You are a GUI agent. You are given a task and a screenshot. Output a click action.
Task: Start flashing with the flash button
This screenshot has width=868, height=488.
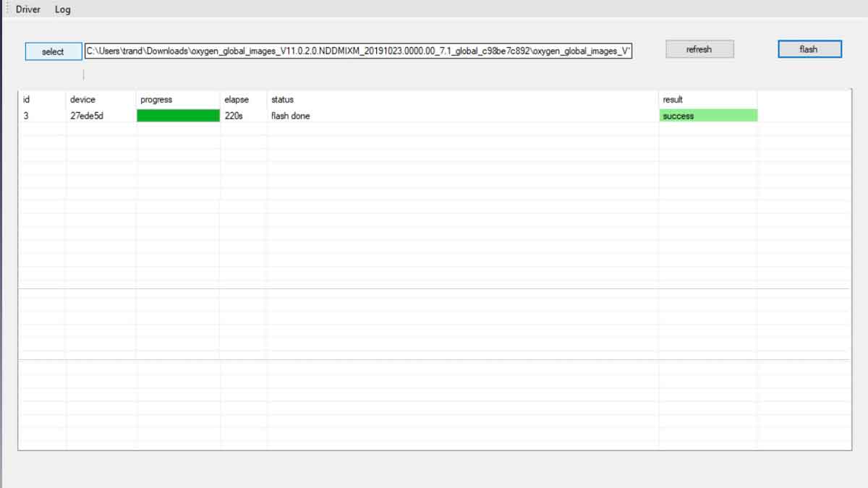click(809, 49)
